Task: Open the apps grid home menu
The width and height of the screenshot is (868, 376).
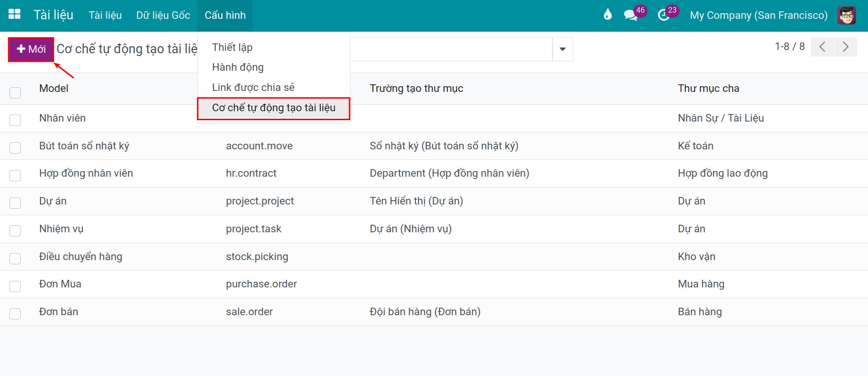Action: point(15,15)
